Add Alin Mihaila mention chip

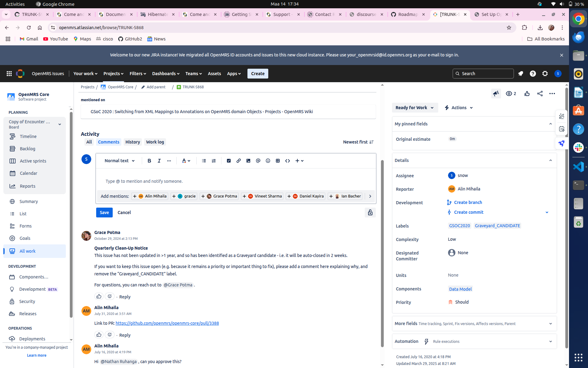pyautogui.click(x=150, y=196)
